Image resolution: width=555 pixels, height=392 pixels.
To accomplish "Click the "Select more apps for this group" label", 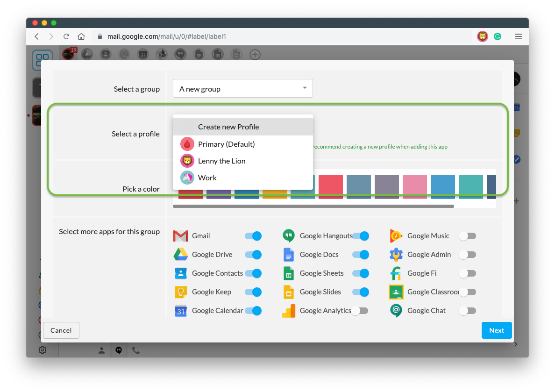I will [x=109, y=232].
